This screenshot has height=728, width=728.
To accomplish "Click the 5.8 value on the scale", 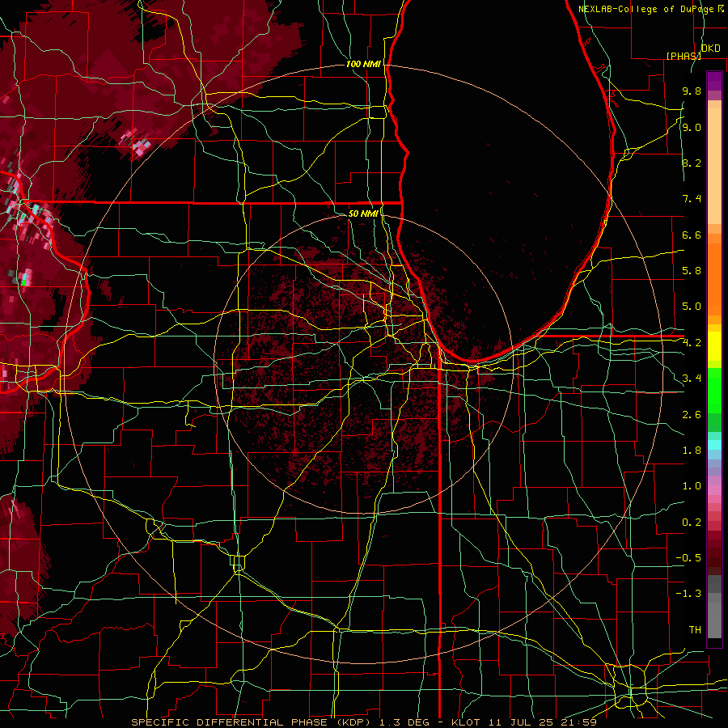I will pyautogui.click(x=692, y=271).
